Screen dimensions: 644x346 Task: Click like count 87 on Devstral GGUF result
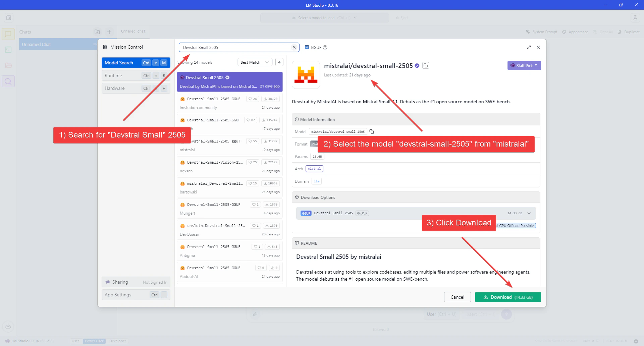(x=251, y=120)
